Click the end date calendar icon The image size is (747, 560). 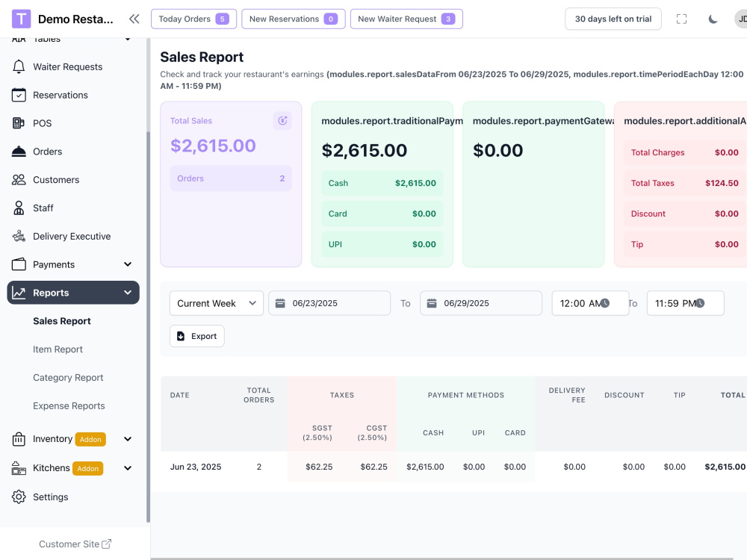(x=432, y=303)
